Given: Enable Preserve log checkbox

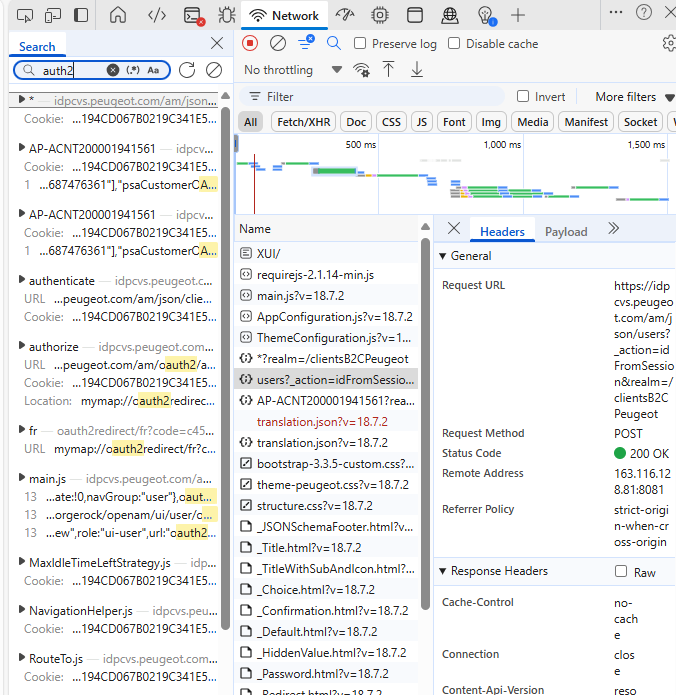Looking at the screenshot, I should [x=360, y=44].
